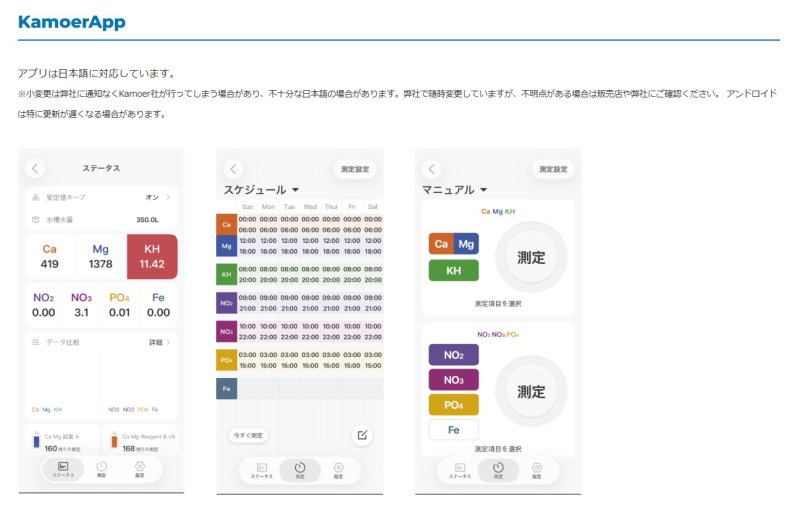Start the Ca Mg KH 測定 round button
800x505 pixels.
click(531, 257)
